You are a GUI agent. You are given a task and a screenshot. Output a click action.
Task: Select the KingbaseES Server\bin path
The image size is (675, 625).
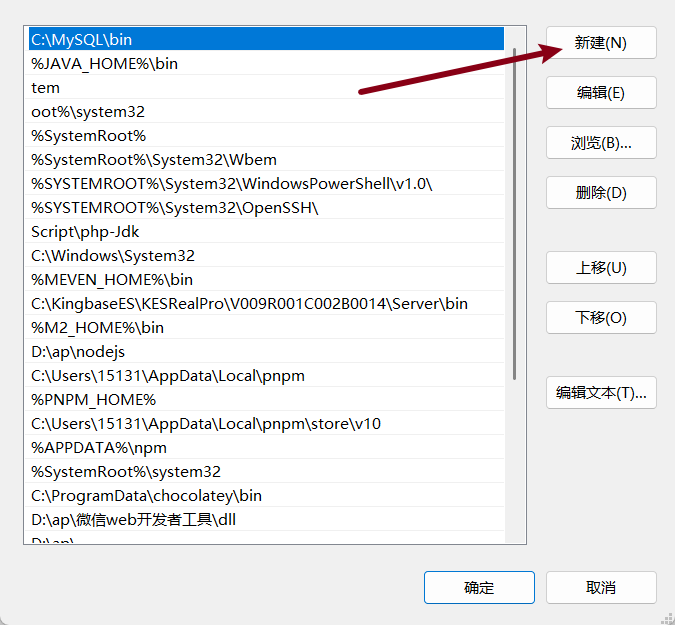tap(250, 304)
